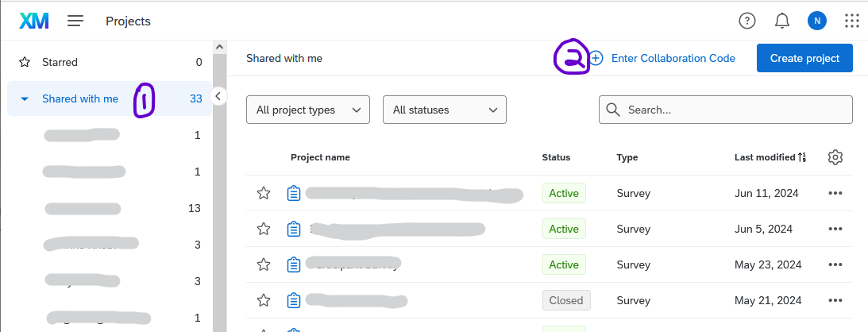The image size is (868, 332).
Task: Open more options for the May 23, 2024 project
Action: [835, 264]
